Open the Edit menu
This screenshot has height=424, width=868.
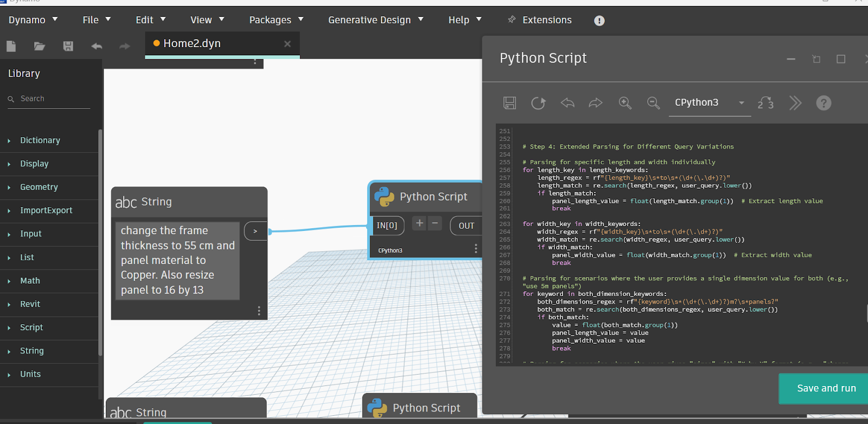(x=150, y=20)
